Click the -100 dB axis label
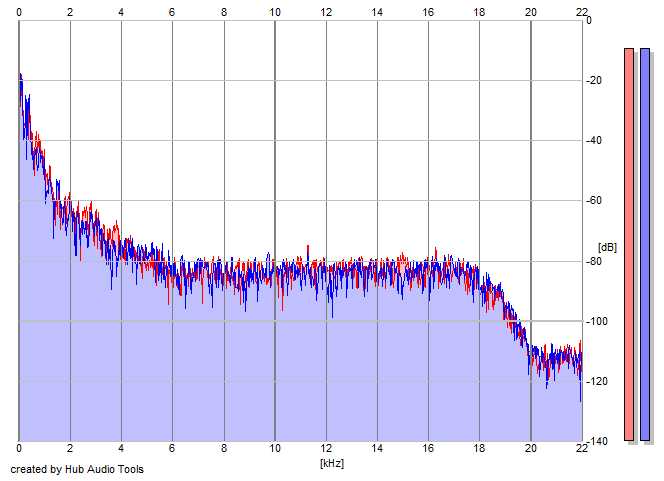 tap(597, 321)
